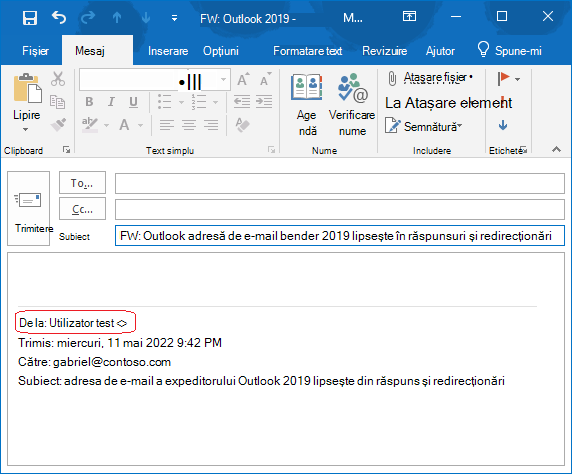Open the Customize Quick Access Toolbar dropdown
572x474 pixels.
pyautogui.click(x=174, y=18)
